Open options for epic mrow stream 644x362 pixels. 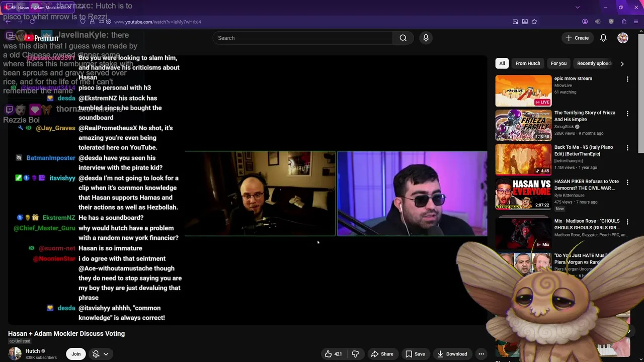point(627,79)
